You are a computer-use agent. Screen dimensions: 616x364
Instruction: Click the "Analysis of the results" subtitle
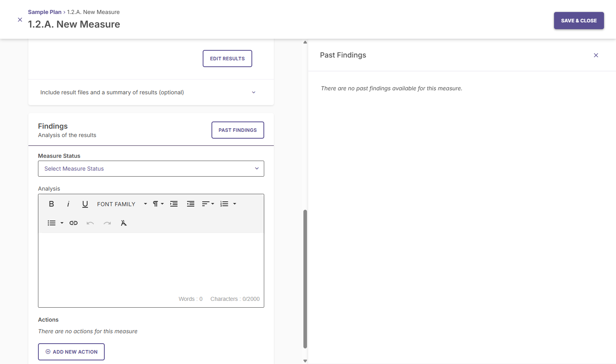67,135
